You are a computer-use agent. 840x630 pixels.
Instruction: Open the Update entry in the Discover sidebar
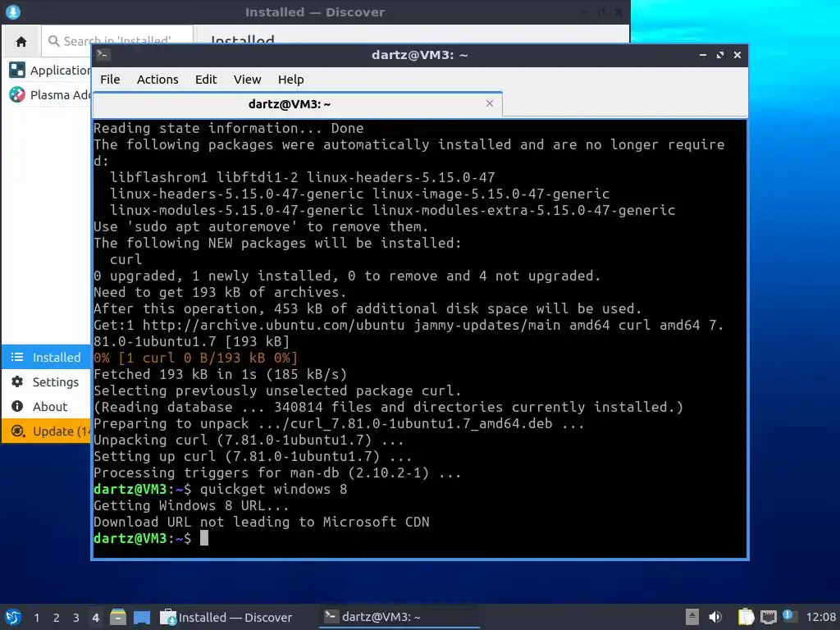pyautogui.click(x=47, y=431)
